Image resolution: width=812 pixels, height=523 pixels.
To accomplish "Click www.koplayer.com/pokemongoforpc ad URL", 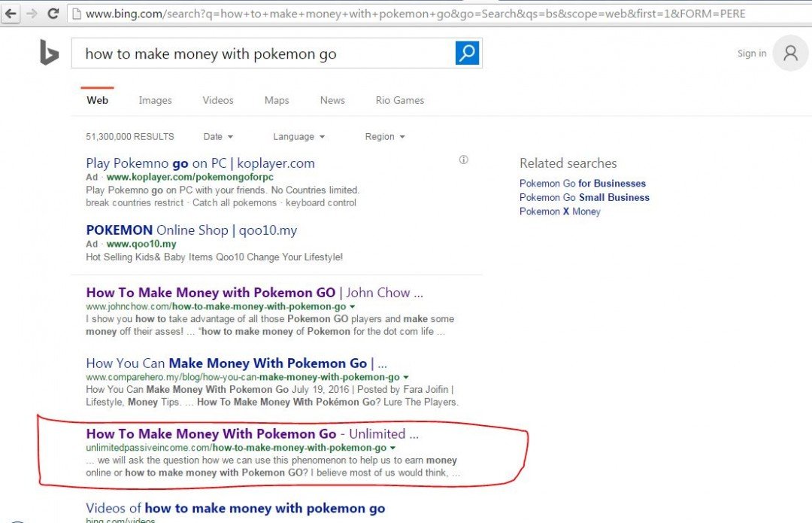I will [190, 177].
